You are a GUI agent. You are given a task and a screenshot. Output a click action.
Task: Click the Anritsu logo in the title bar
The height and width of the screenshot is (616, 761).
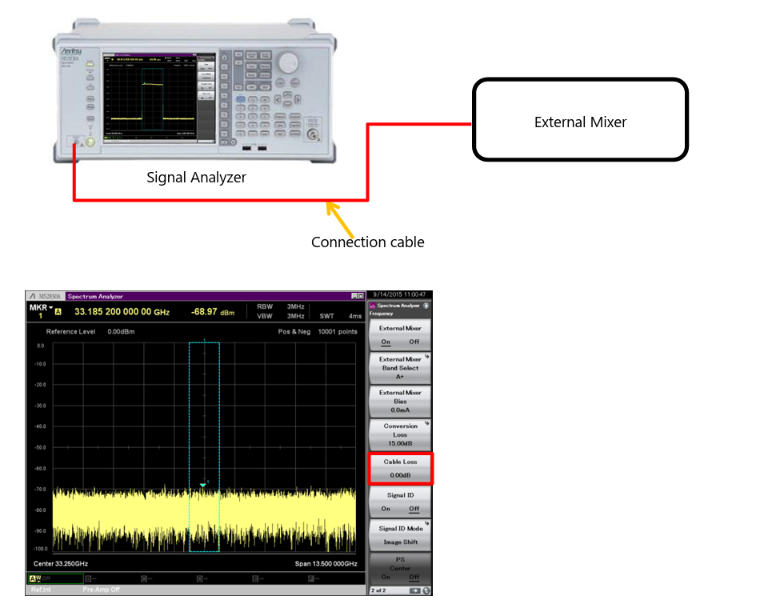click(33, 296)
